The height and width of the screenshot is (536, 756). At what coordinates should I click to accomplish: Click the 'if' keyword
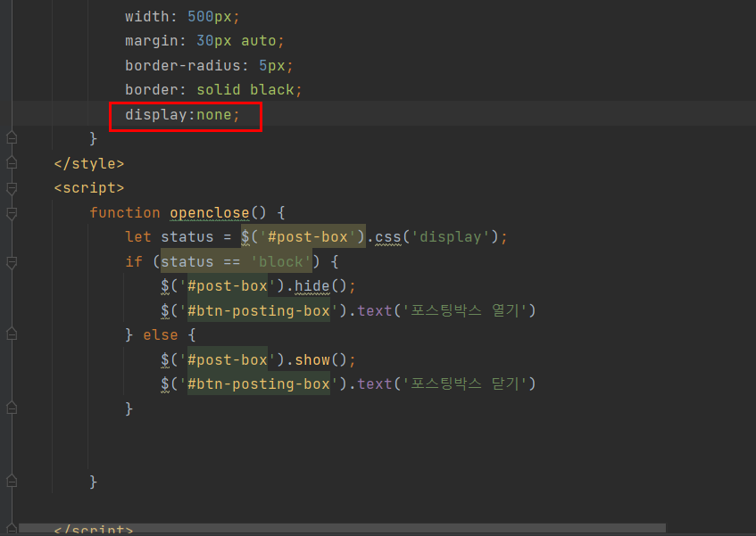click(134, 262)
